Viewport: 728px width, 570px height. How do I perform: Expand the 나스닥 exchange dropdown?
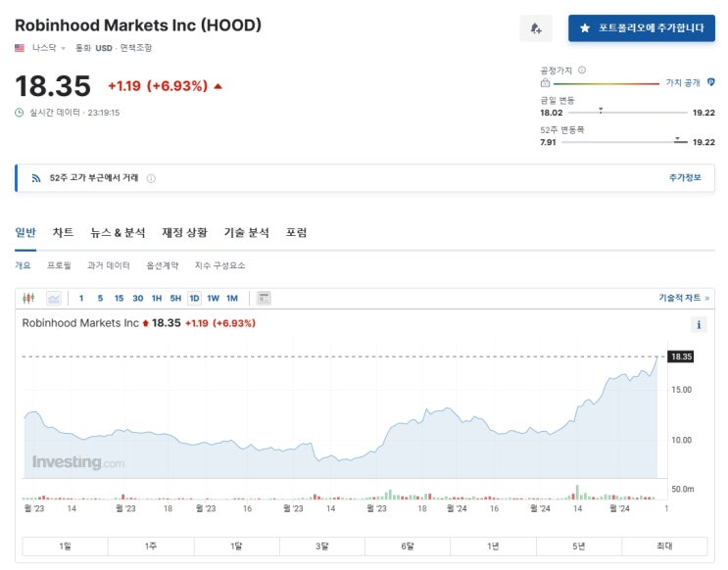tap(63, 48)
